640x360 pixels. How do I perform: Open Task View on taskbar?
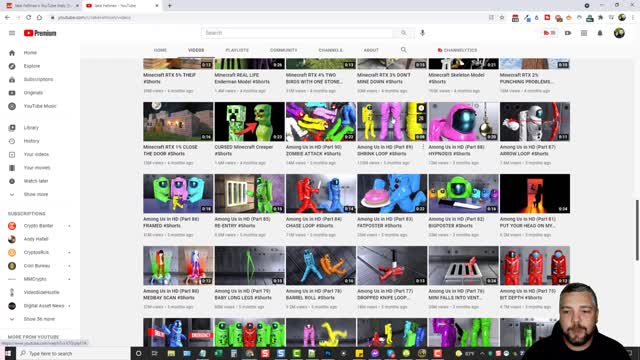pos(154,353)
